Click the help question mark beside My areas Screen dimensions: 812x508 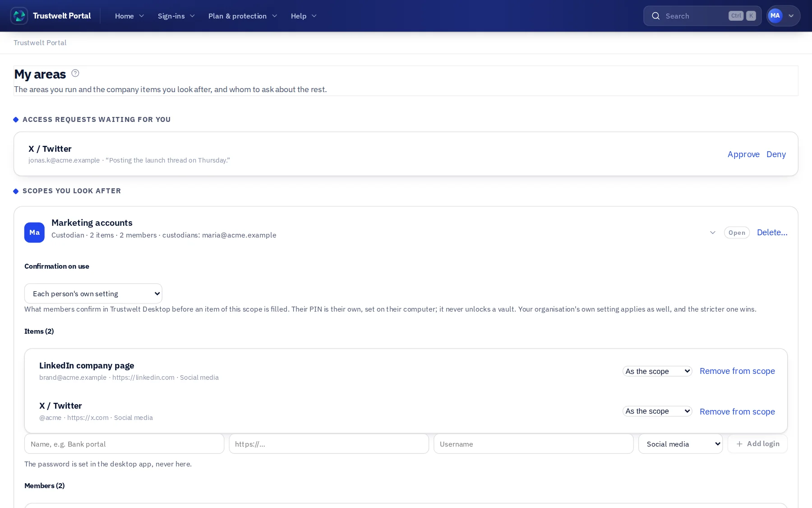point(75,73)
